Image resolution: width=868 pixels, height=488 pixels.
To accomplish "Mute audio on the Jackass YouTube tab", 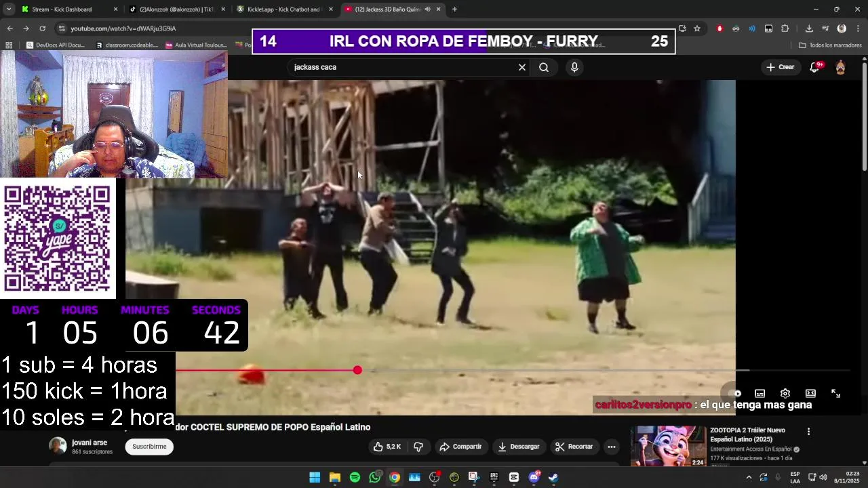I will tap(427, 9).
